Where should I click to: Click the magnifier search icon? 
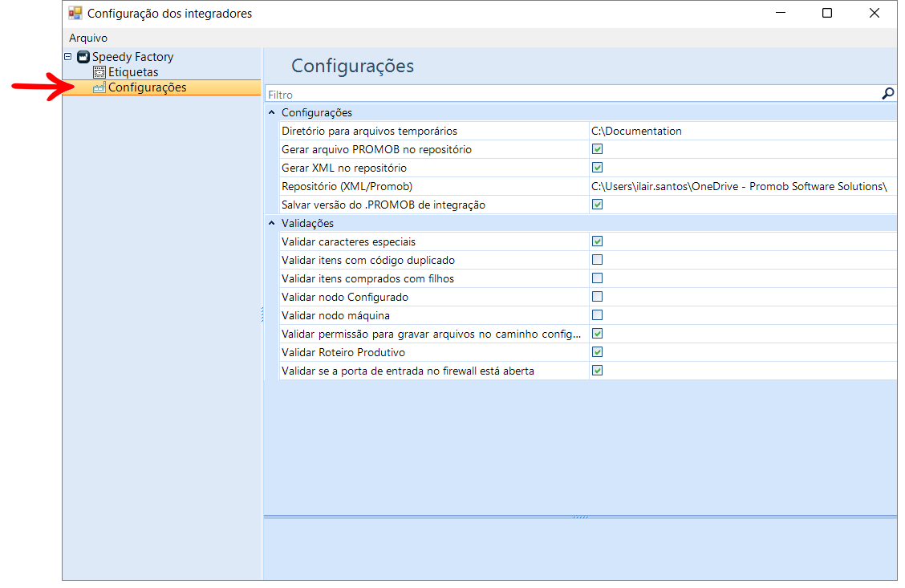tap(887, 94)
